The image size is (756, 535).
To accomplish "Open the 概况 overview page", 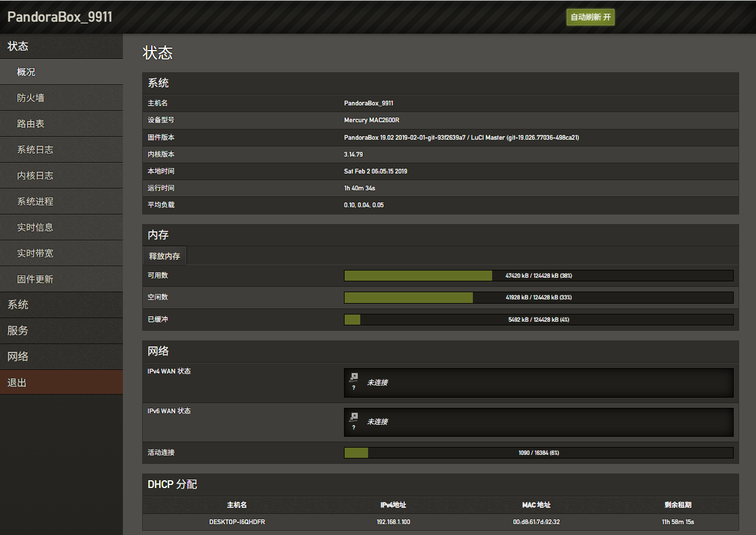I will 61,72.
